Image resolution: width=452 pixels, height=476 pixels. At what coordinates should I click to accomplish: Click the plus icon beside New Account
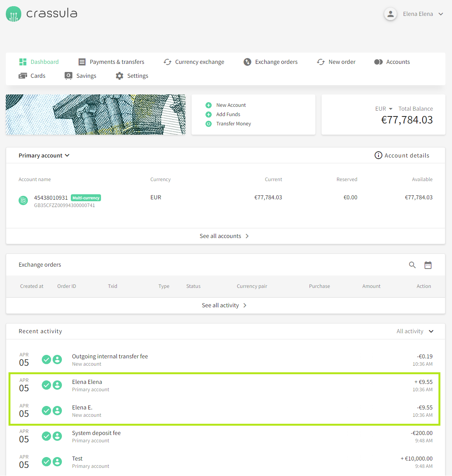tap(209, 105)
